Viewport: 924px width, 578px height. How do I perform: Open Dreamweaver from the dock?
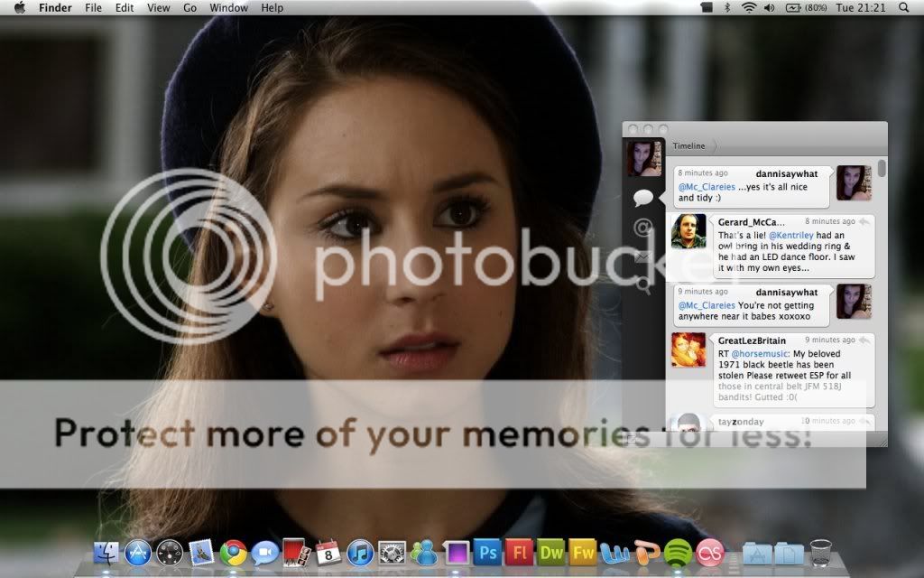pos(550,551)
